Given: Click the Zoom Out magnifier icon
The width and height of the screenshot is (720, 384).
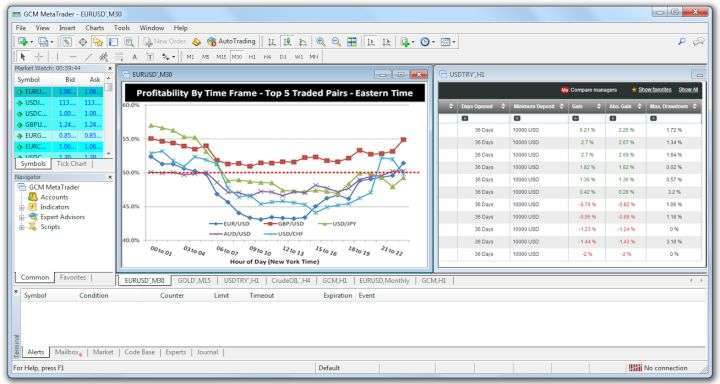Looking at the screenshot, I should [336, 42].
